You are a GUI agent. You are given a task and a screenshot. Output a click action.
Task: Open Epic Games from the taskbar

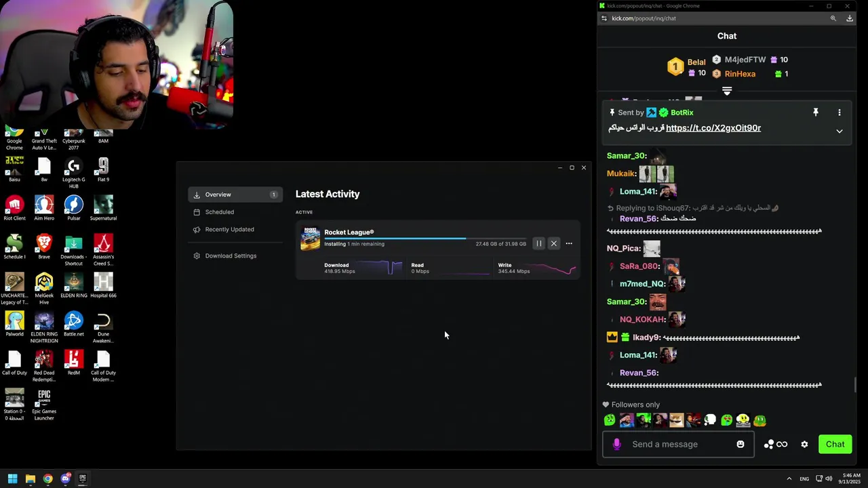[83, 479]
